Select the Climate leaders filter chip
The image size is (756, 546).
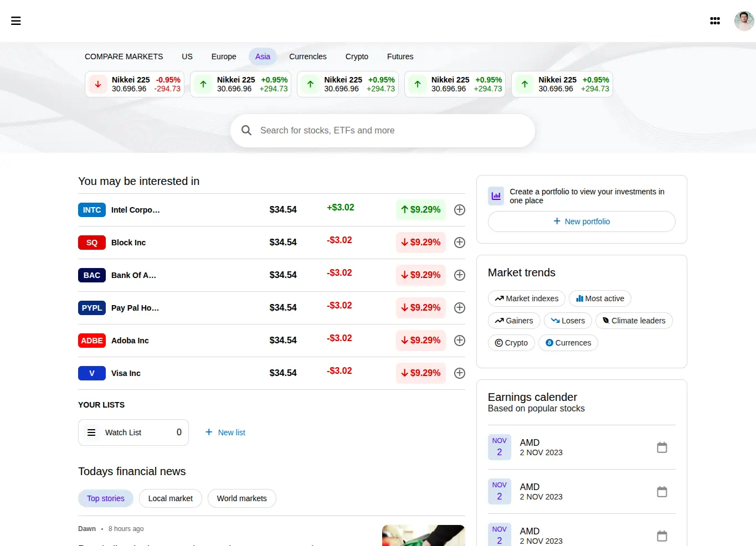634,321
